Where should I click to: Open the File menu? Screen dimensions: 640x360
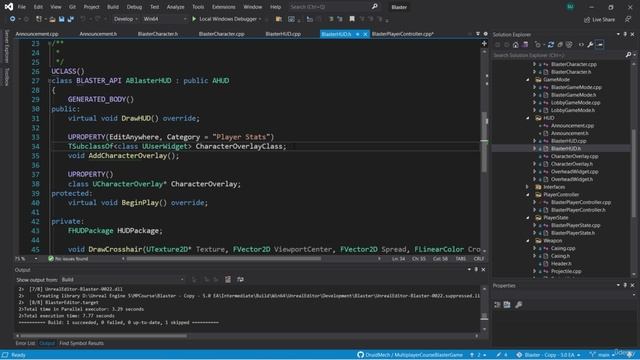pos(22,7)
